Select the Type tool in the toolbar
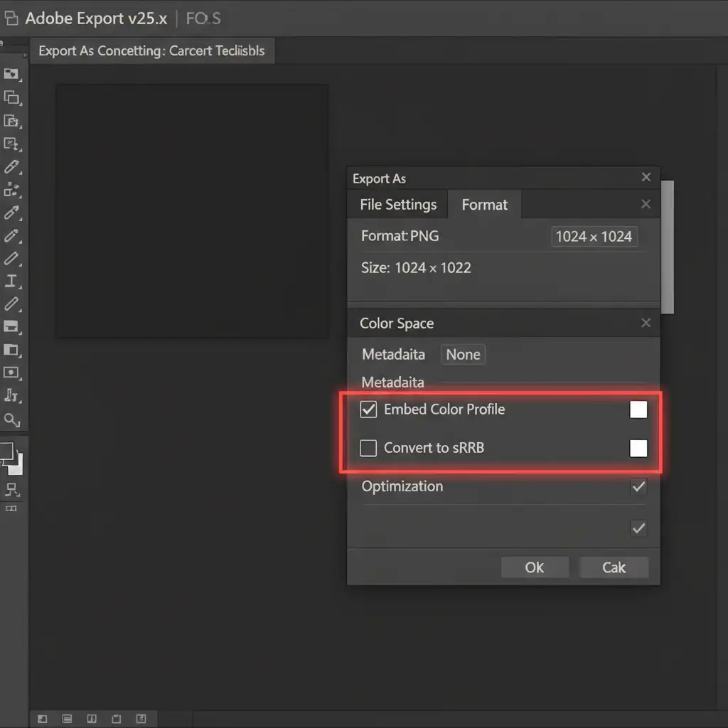Viewport: 728px width, 728px height. (11, 281)
